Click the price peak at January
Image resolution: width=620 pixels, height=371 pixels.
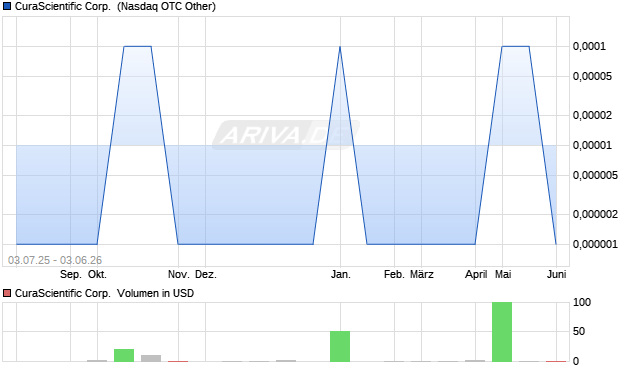click(340, 47)
